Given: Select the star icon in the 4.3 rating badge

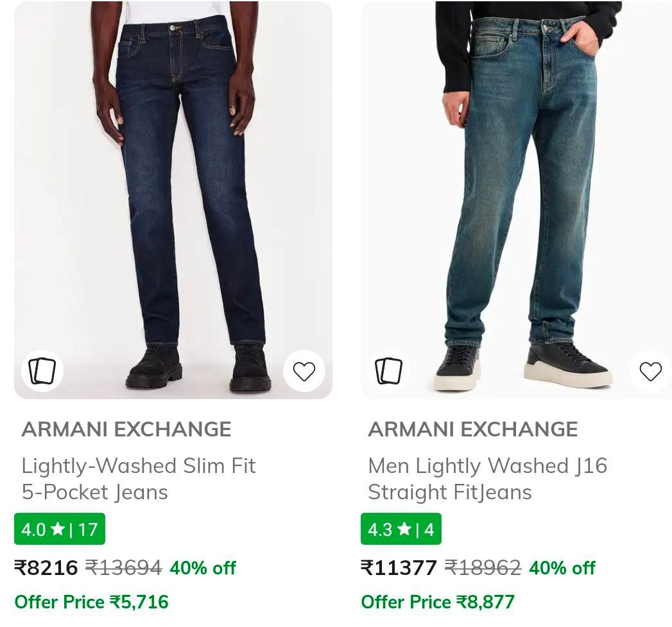Looking at the screenshot, I should tap(404, 529).
